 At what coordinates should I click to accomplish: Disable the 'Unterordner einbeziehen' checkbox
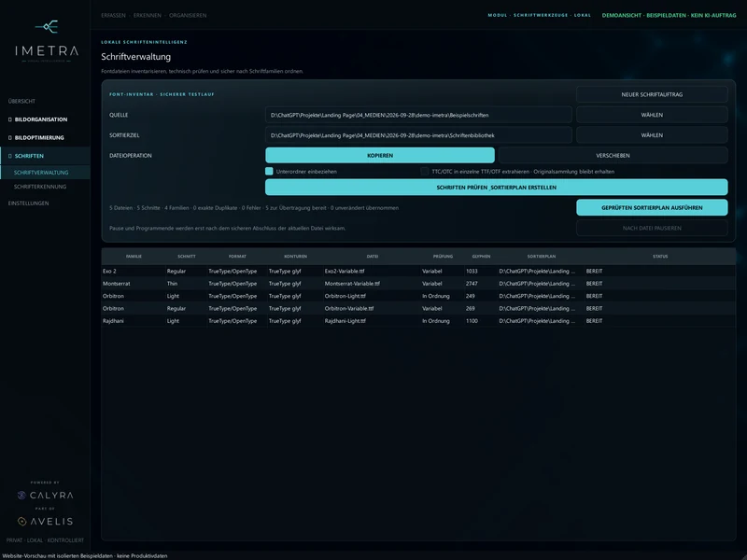[269, 172]
